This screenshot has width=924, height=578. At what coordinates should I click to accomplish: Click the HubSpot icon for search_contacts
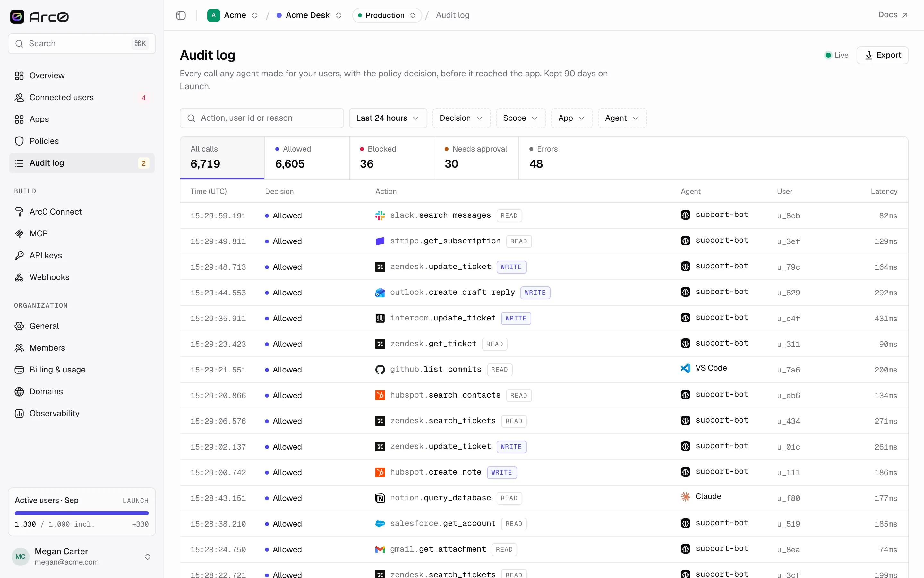(x=380, y=395)
